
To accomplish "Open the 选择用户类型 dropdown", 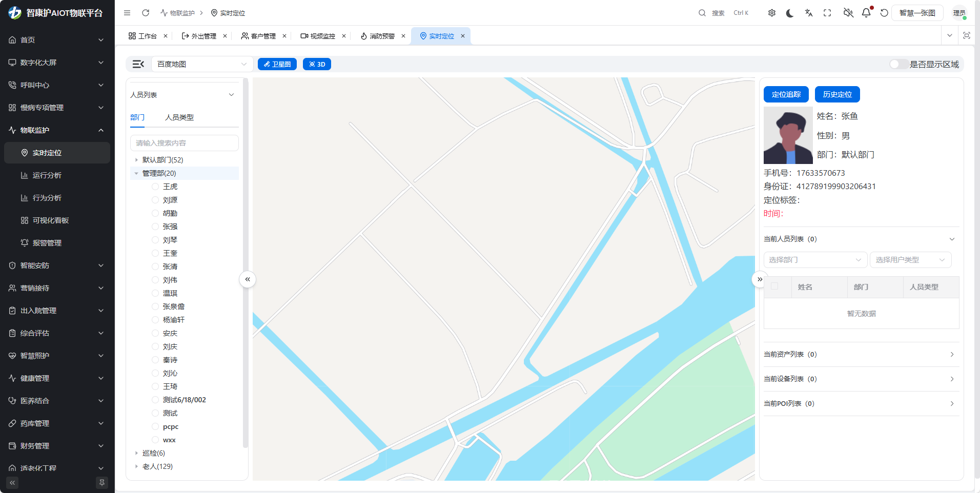I will pos(910,260).
